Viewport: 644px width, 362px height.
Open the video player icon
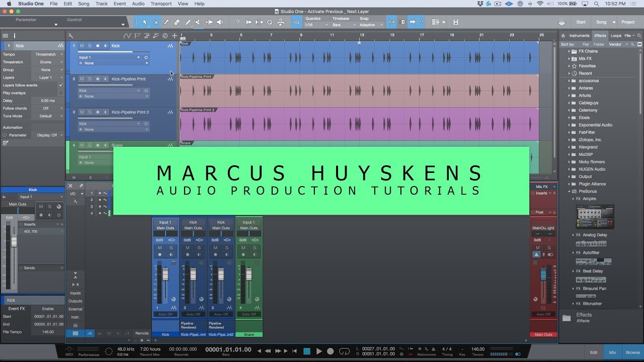pyautogui.click(x=455, y=22)
